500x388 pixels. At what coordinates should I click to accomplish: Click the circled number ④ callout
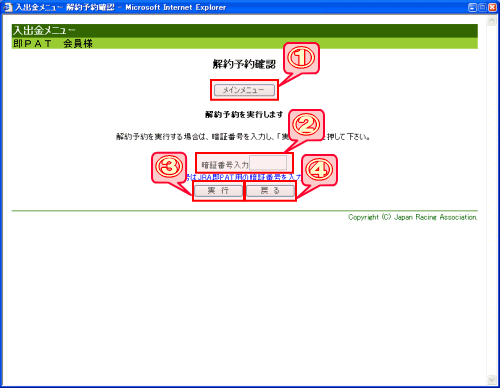[319, 170]
